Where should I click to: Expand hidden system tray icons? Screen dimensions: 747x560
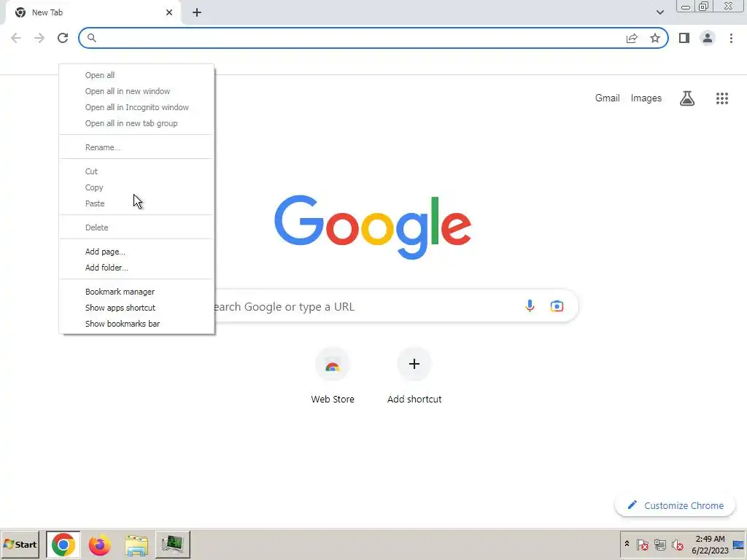pos(627,544)
